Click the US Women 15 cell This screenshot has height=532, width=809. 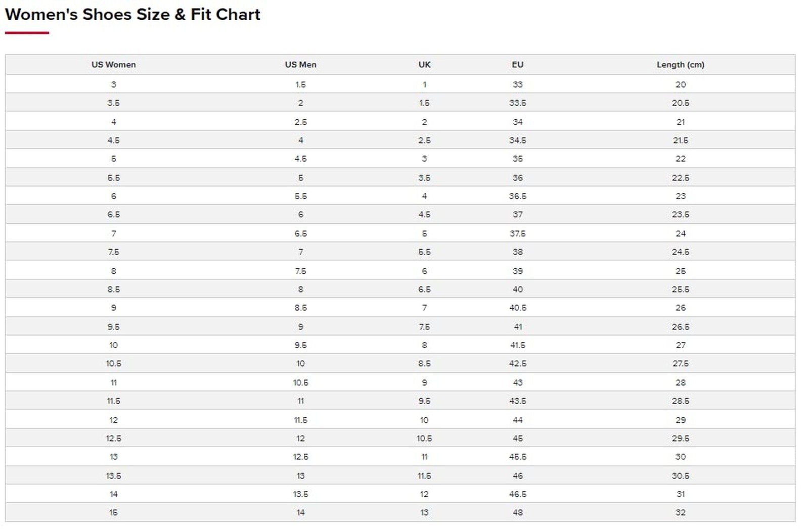pos(113,512)
